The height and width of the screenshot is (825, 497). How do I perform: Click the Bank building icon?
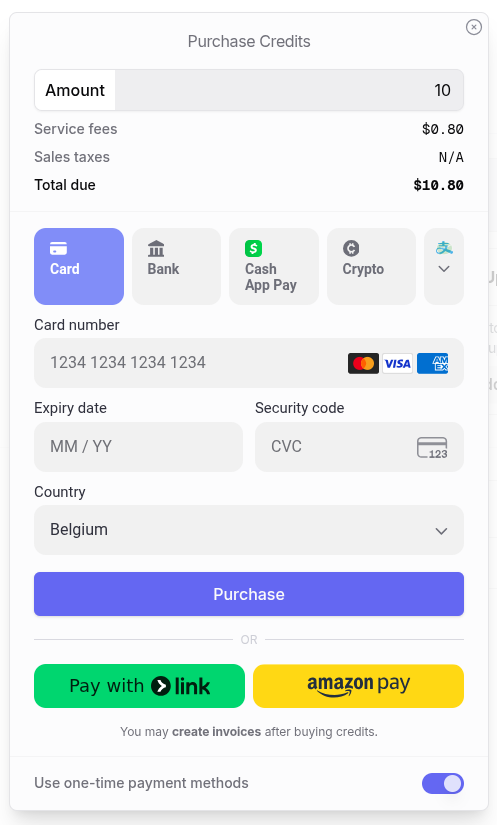click(156, 248)
